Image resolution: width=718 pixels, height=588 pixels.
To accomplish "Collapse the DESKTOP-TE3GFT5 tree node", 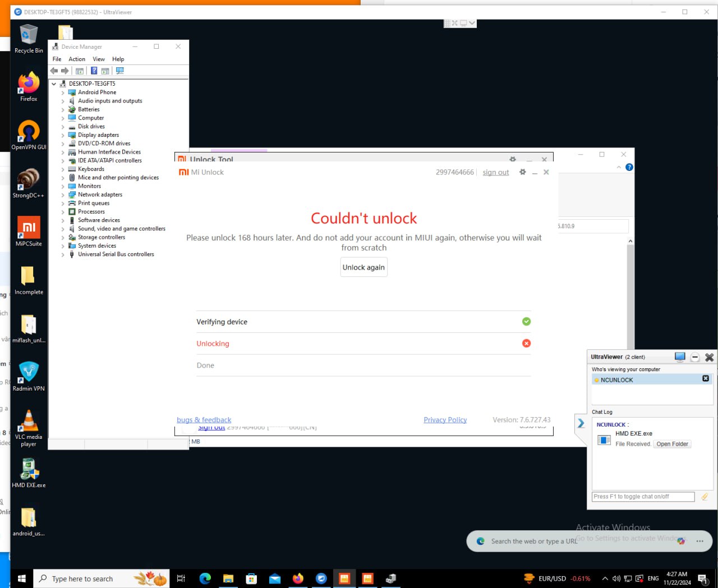I will click(x=54, y=84).
